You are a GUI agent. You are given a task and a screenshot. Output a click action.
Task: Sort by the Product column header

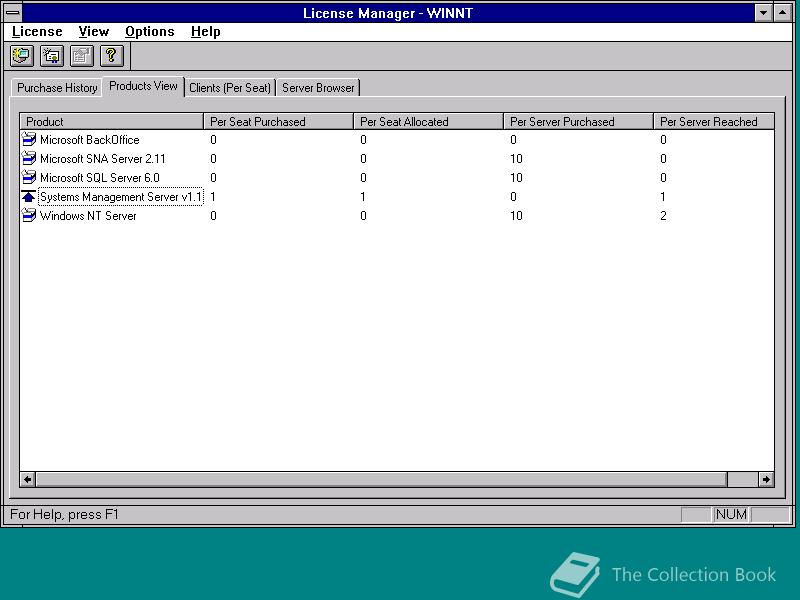click(x=112, y=121)
